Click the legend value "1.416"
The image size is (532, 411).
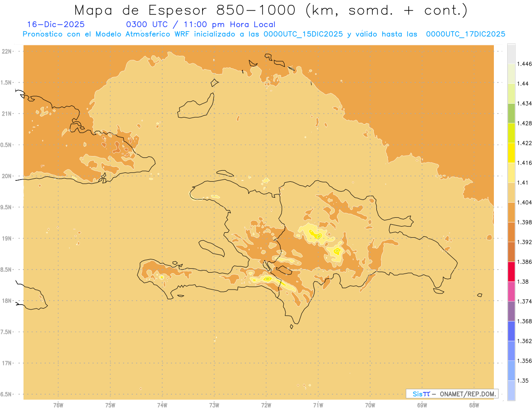pyautogui.click(x=524, y=163)
